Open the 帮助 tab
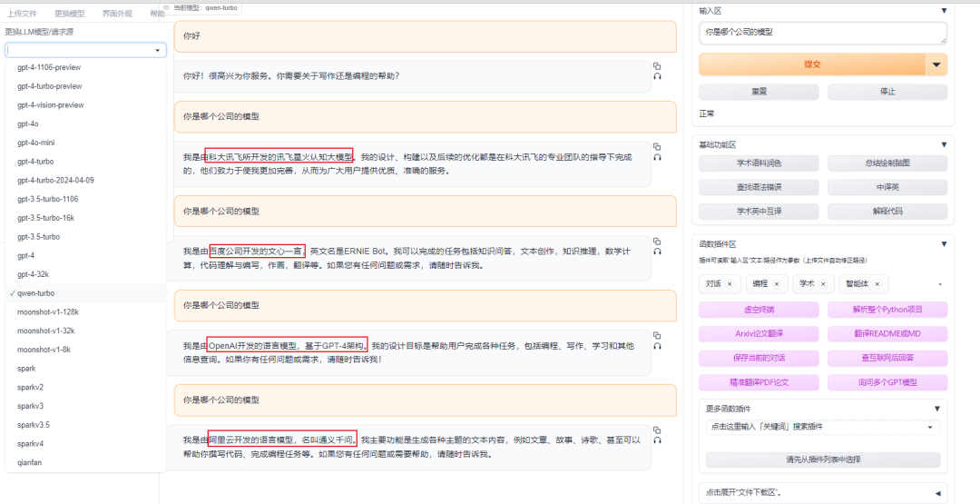This screenshot has width=980, height=504. (158, 13)
